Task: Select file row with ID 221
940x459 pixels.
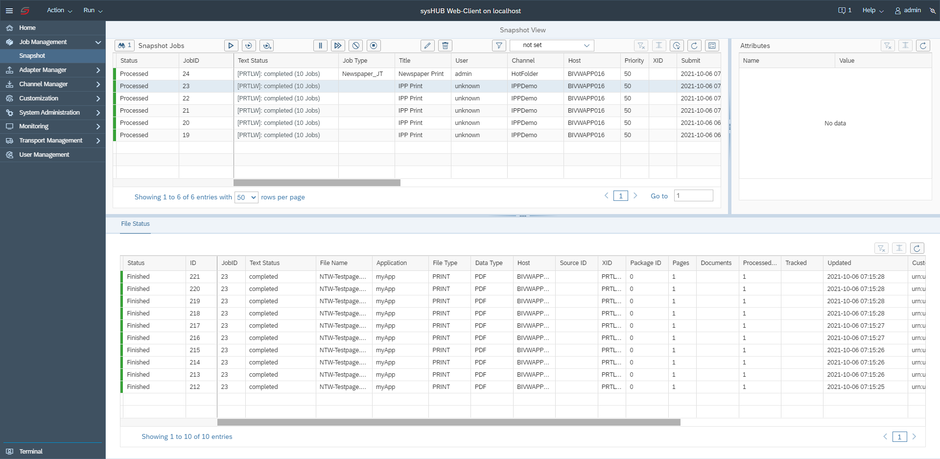Action: coord(523,277)
